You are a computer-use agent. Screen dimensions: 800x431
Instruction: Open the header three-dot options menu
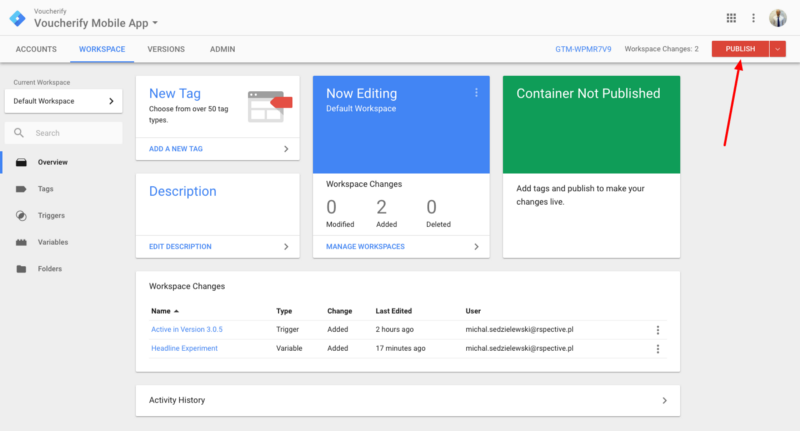point(754,18)
